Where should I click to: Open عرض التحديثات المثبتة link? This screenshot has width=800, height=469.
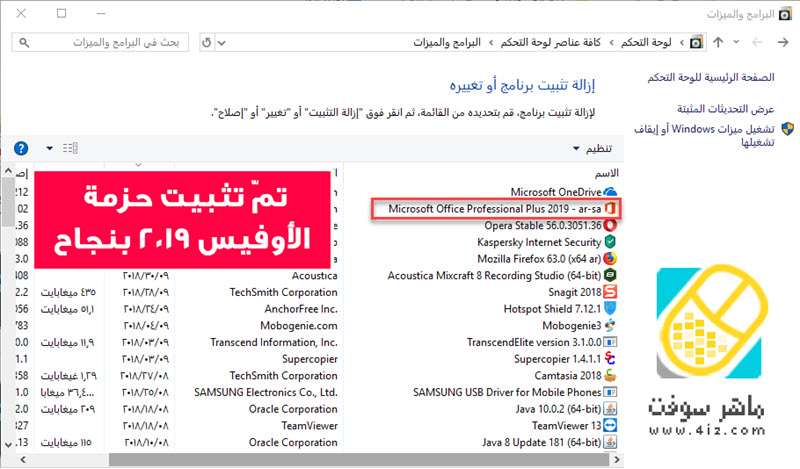(726, 109)
